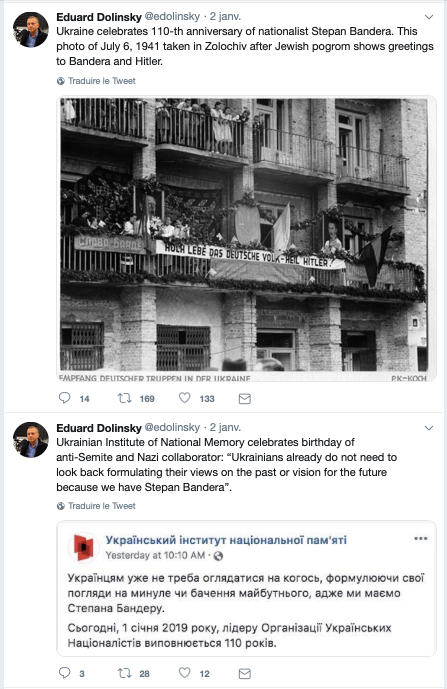
Task: Open the second tweet's chevron options menu
Action: coord(429,428)
